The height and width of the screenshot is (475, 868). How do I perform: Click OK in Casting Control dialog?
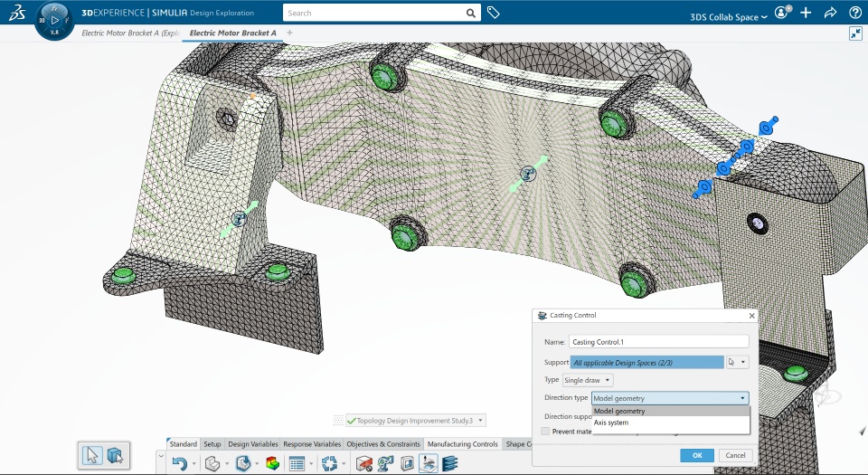(x=697, y=455)
